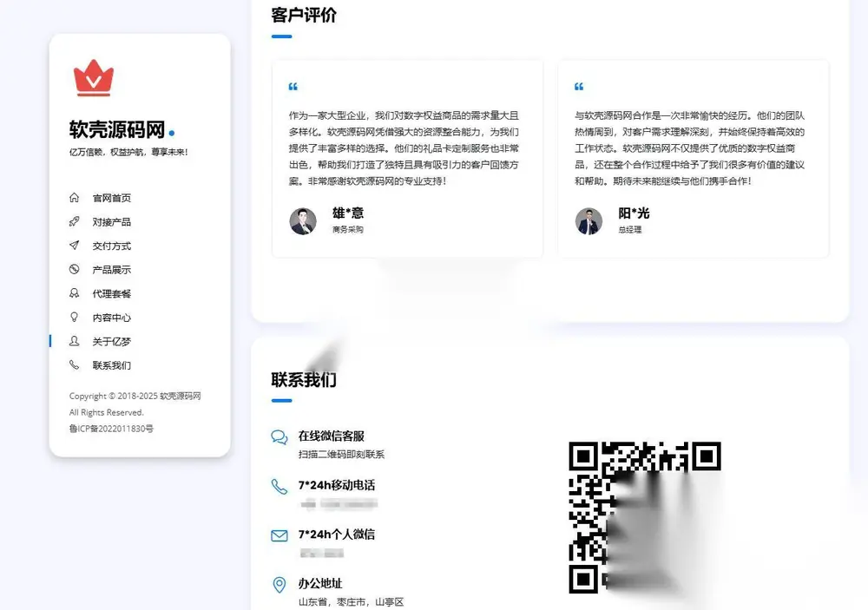Image resolution: width=868 pixels, height=610 pixels.
Task: Click the 7*24h移动电话 label
Action: click(x=337, y=485)
